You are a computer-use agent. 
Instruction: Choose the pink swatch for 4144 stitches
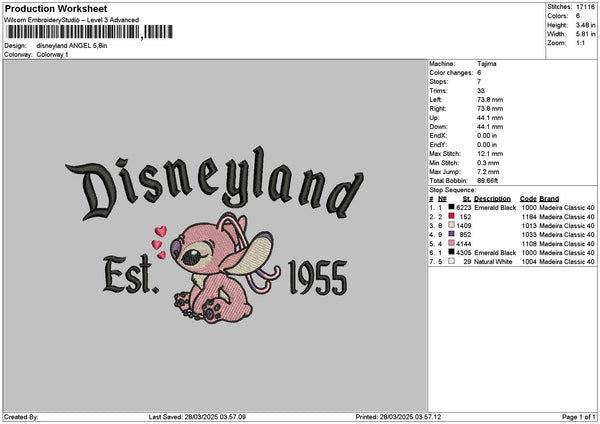pyautogui.click(x=452, y=243)
